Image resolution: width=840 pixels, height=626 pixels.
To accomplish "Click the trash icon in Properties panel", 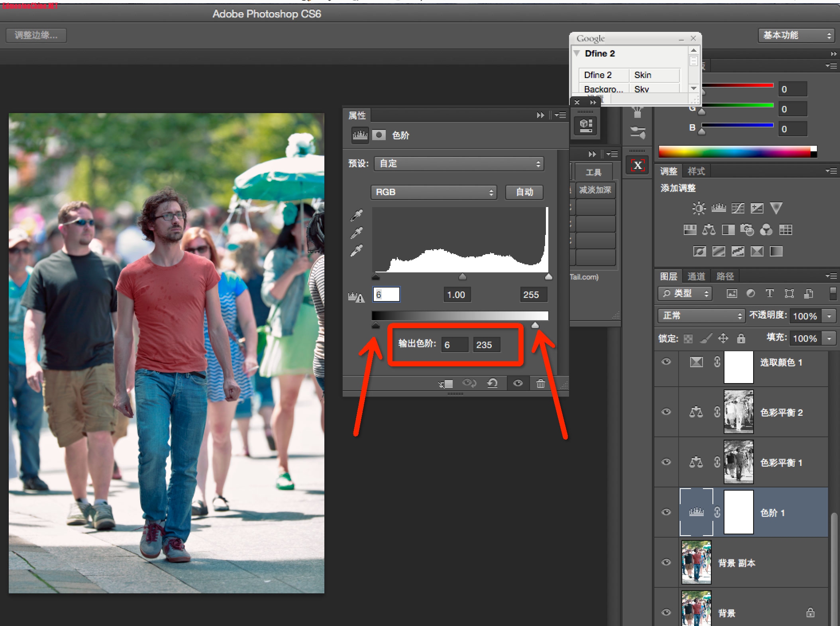I will [540, 383].
